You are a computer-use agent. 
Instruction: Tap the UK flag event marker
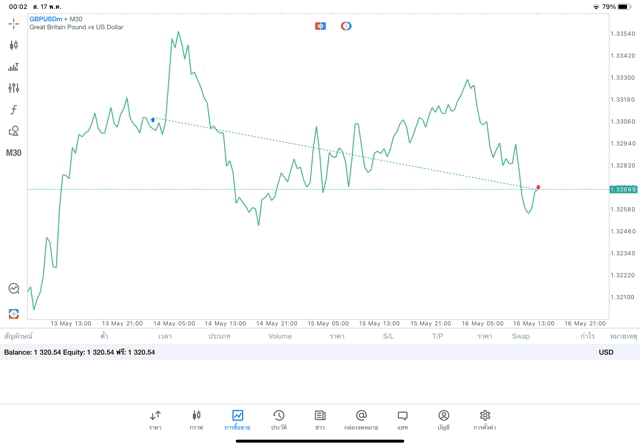pos(321,26)
